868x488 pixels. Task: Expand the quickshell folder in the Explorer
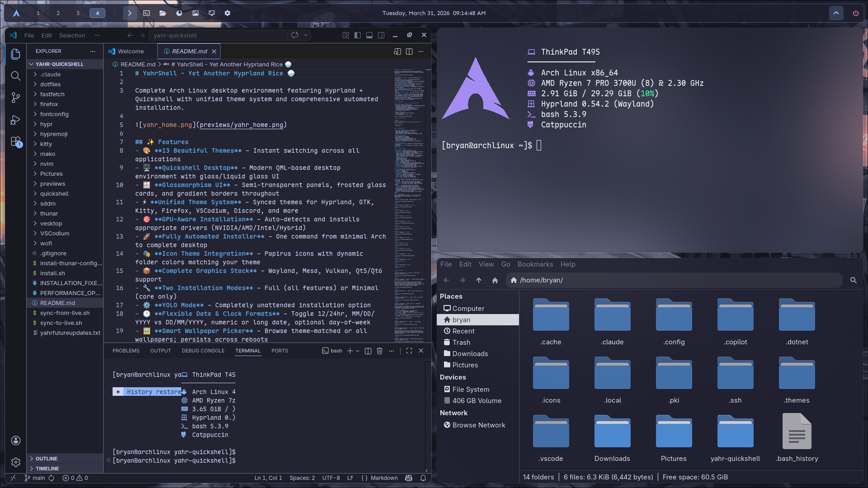[x=66, y=193]
